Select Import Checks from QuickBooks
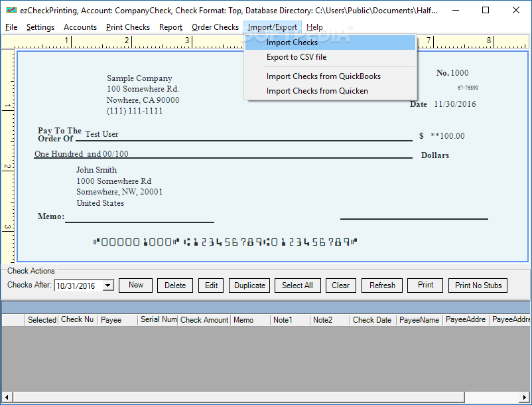This screenshot has height=405, width=532. point(330,76)
